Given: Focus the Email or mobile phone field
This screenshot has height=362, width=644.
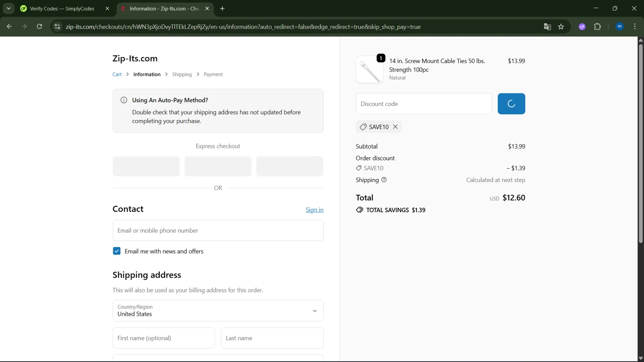Looking at the screenshot, I should point(218,230).
